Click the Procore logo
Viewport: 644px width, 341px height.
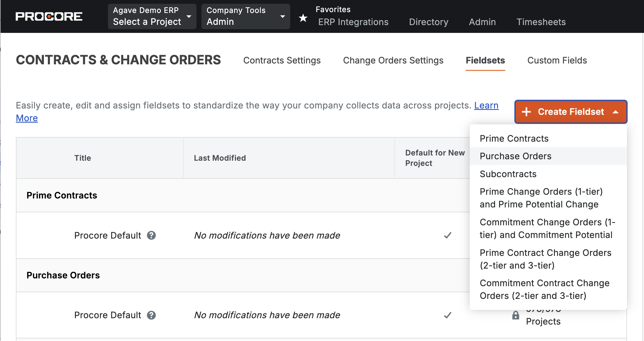pos(49,16)
